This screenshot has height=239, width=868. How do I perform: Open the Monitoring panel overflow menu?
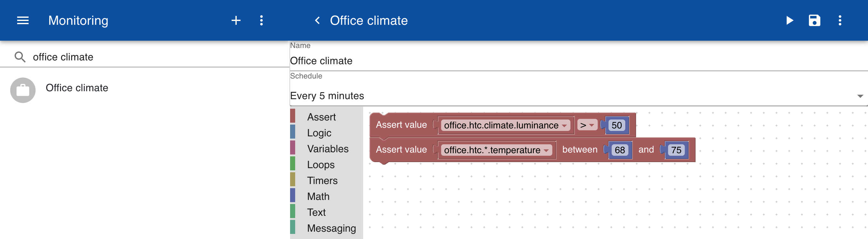tap(261, 21)
